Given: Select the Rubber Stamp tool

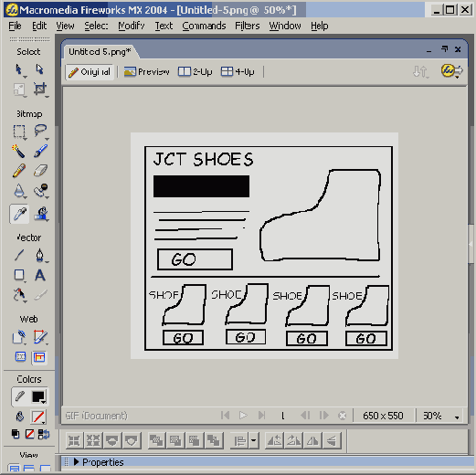Looking at the screenshot, I should pyautogui.click(x=40, y=191).
